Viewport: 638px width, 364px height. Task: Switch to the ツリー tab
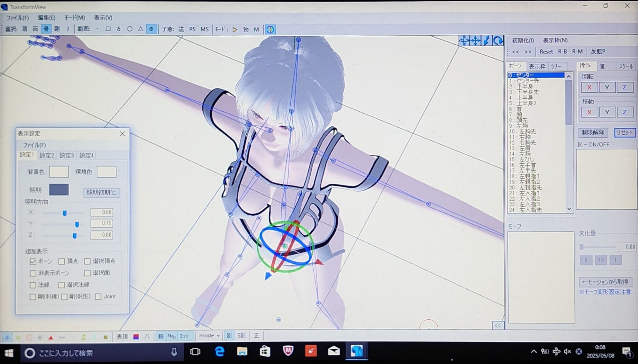(x=556, y=66)
